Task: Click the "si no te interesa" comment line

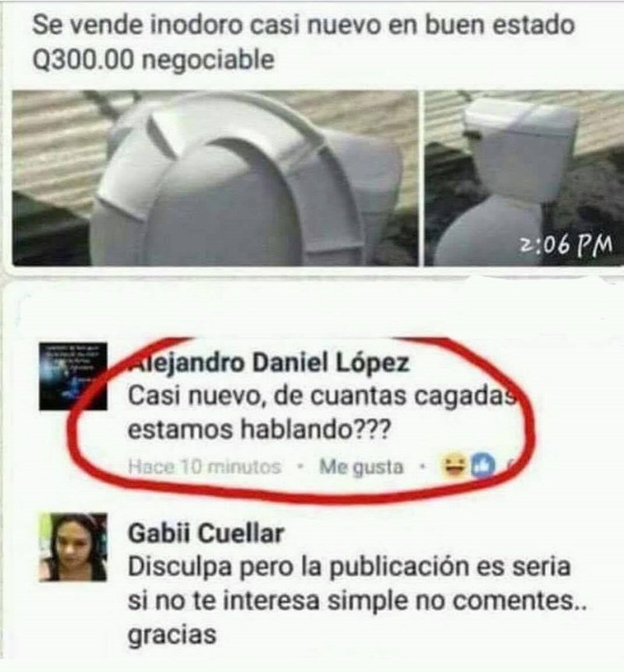Action: pyautogui.click(x=358, y=601)
